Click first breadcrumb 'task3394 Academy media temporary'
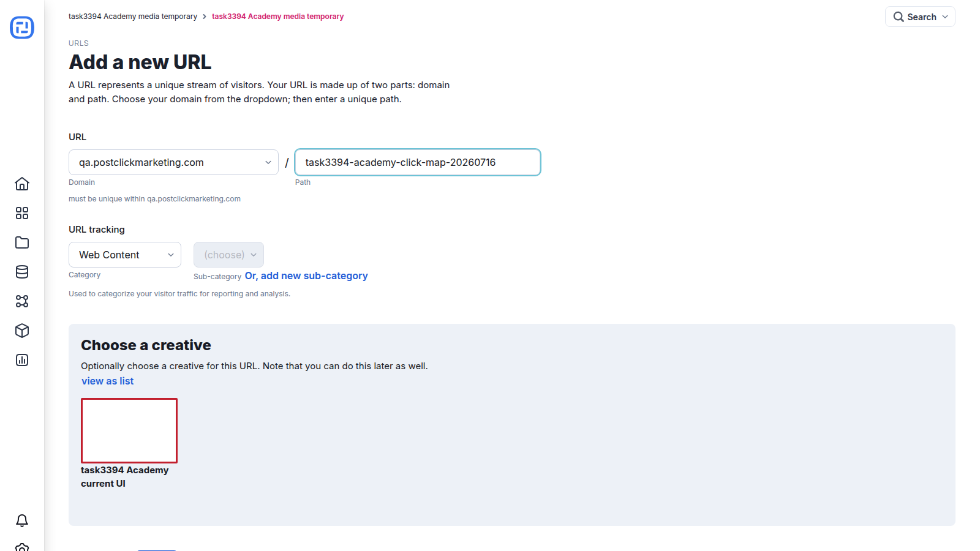This screenshot has height=551, width=980. [133, 17]
